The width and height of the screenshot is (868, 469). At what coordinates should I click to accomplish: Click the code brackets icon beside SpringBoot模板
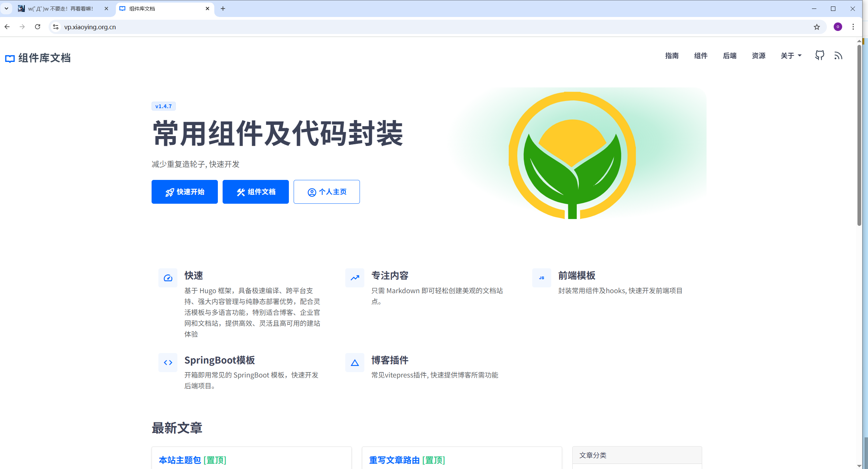(x=168, y=363)
